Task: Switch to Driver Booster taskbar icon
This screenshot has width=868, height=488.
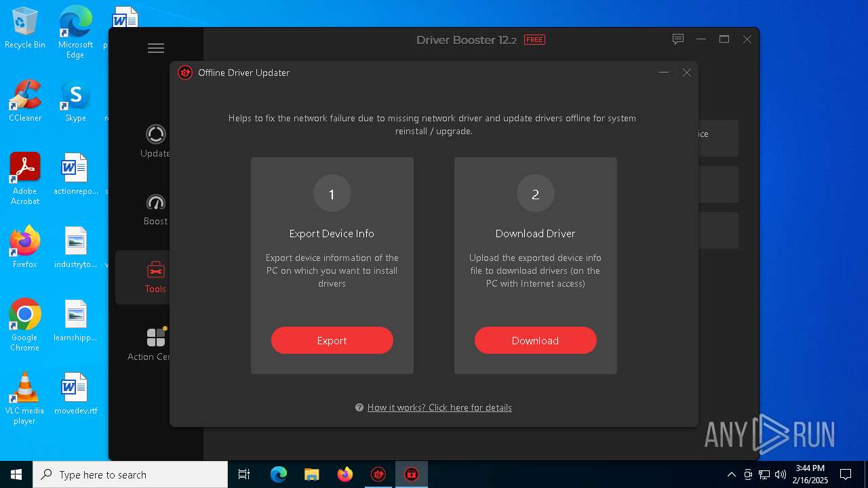Action: click(378, 474)
